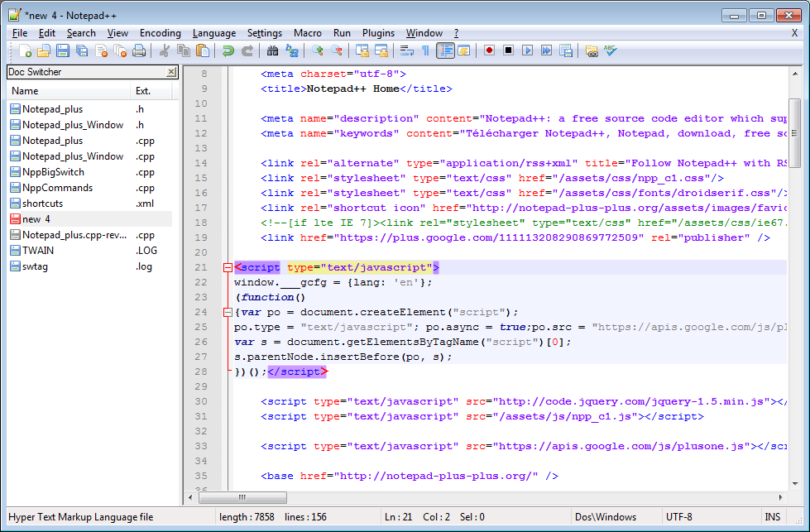The image size is (810, 532).
Task: Collapse the function fold at line 24
Action: click(x=229, y=312)
